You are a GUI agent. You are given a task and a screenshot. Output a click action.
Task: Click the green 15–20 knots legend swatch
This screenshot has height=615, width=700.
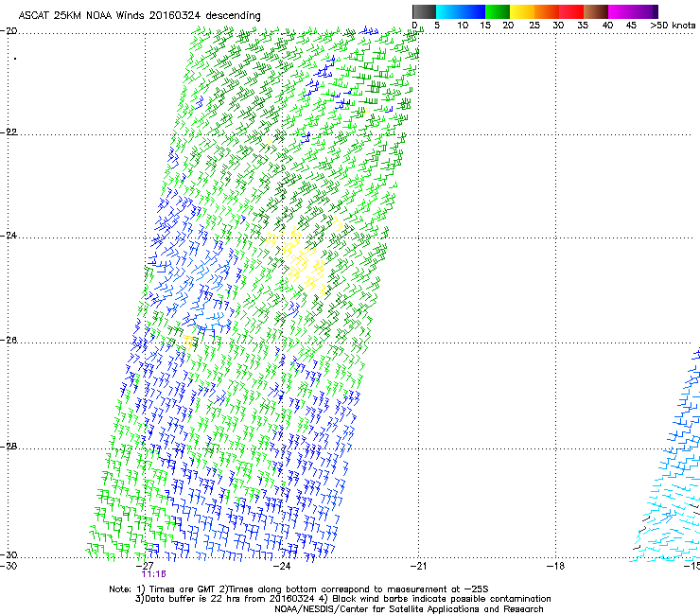498,11
